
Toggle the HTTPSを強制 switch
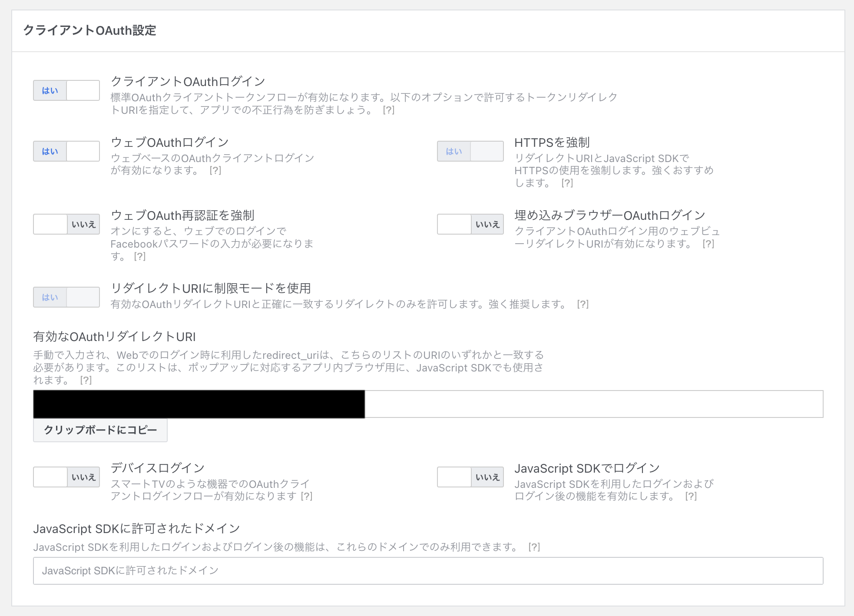coord(470,151)
